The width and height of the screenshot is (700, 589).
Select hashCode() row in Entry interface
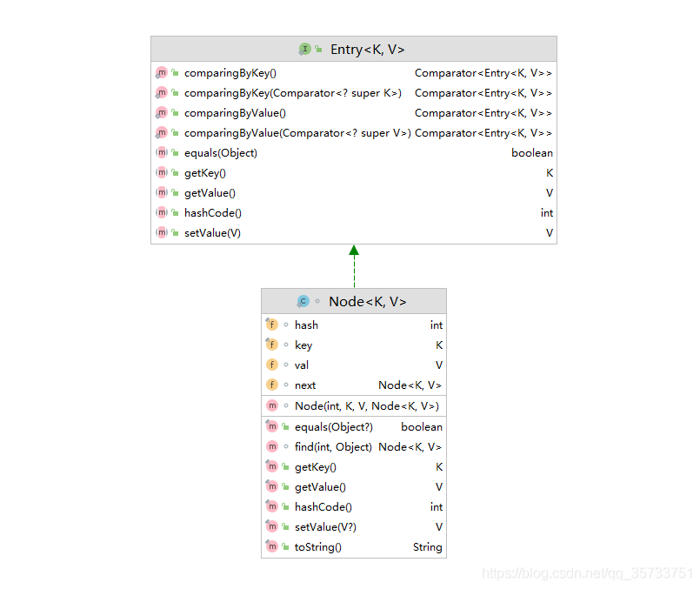pos(212,213)
